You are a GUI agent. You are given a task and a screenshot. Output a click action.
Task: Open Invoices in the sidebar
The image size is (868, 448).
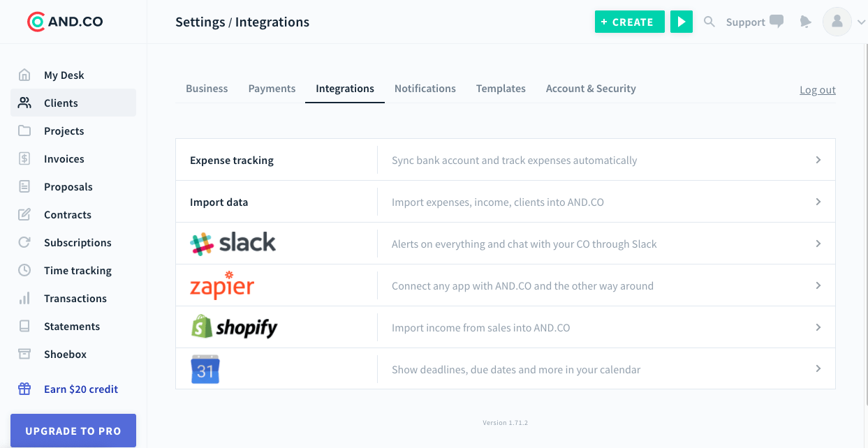point(64,159)
